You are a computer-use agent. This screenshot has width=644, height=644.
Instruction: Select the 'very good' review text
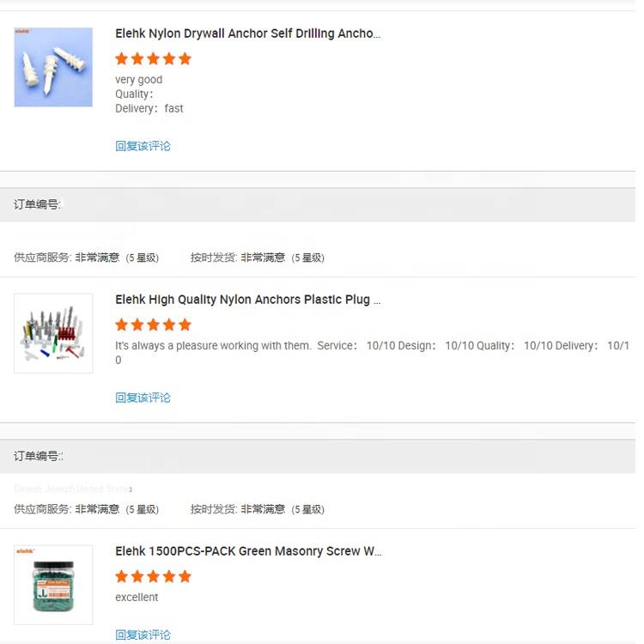[138, 80]
